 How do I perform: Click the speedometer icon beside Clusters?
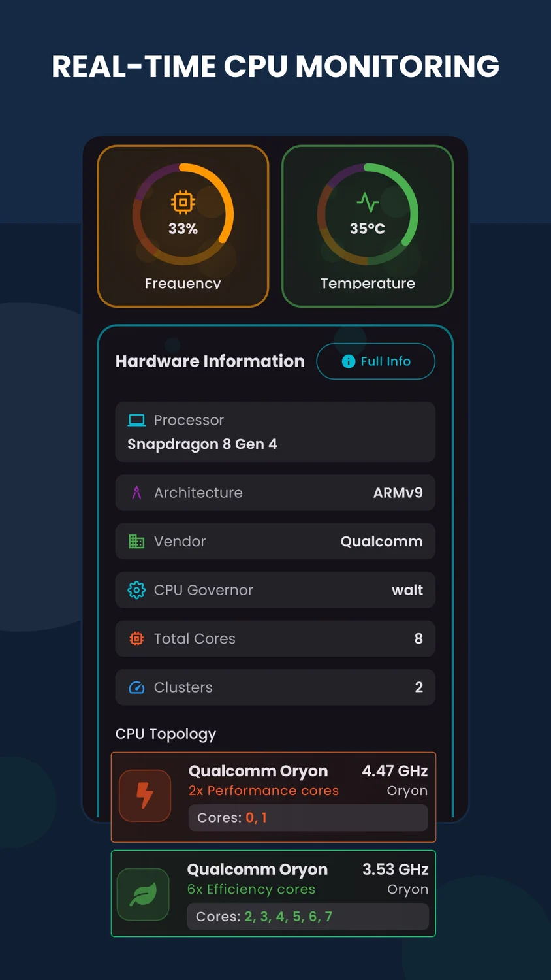coord(136,687)
